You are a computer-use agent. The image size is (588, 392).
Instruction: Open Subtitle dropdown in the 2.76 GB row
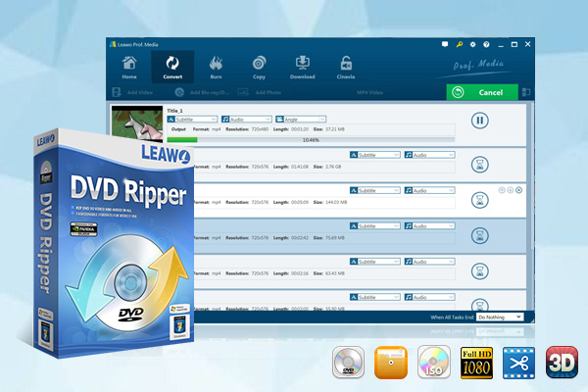click(375, 155)
